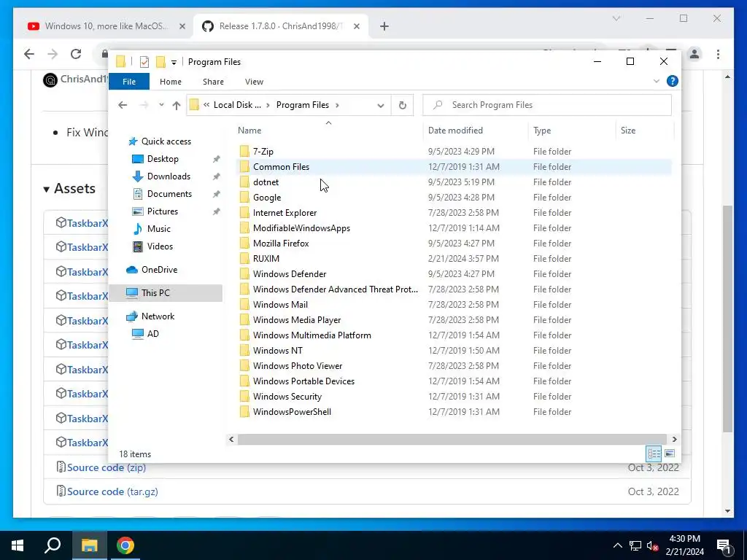Open Customize Quick Access Toolbar dropdown
The width and height of the screenshot is (747, 560).
pyautogui.click(x=174, y=62)
